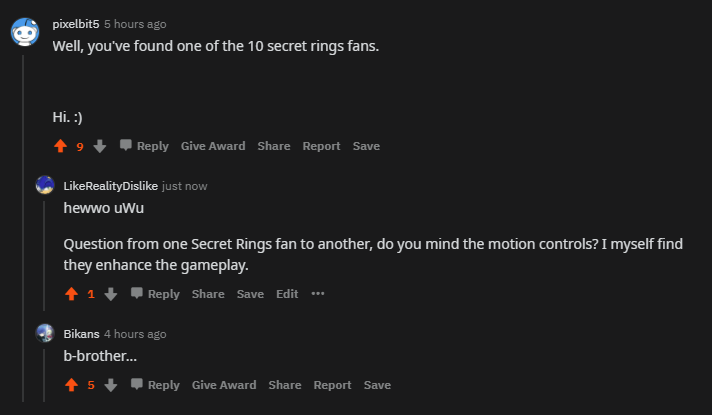Open LikeRealityDislike's avatar
Image resolution: width=712 pixels, height=415 pixels.
[x=45, y=185]
